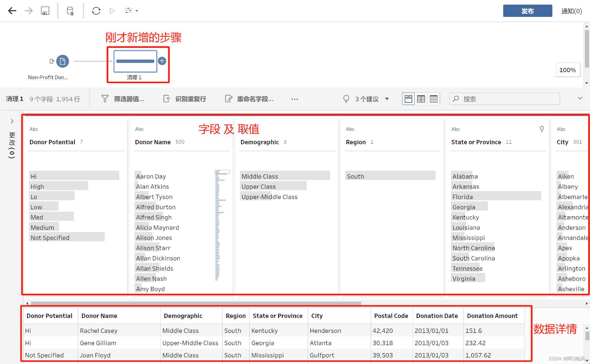The width and height of the screenshot is (590, 364).
Task: Click lightbulb recommendation icon on State or Province
Action: tap(542, 129)
